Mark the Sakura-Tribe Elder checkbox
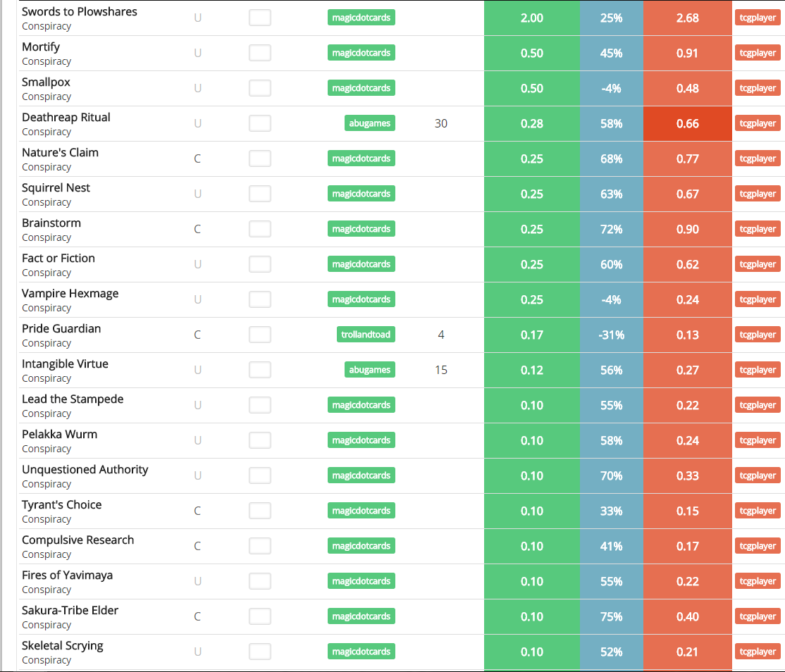 pos(259,616)
